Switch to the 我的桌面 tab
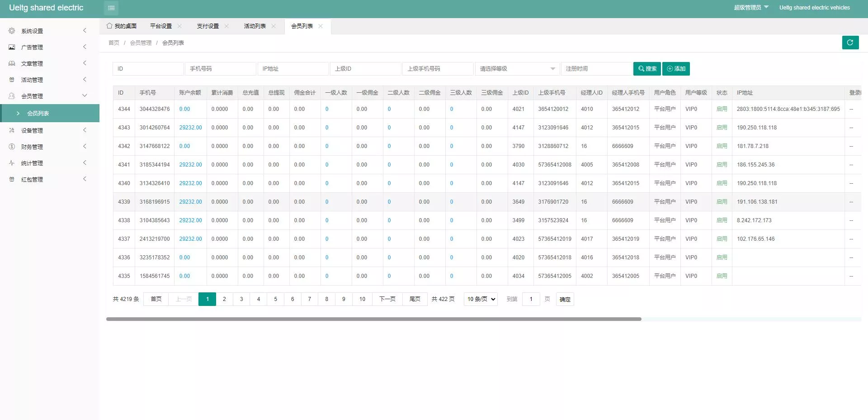The image size is (868, 420). click(122, 26)
